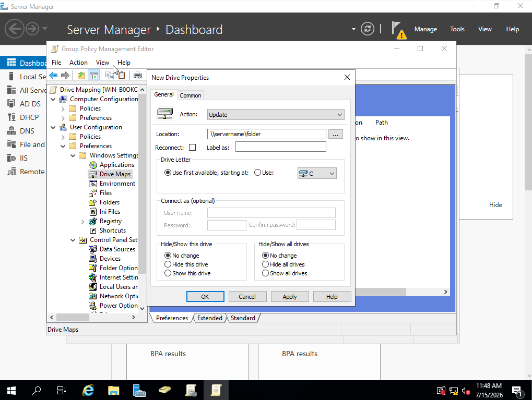Click the Apply button
This screenshot has width=532, height=400.
289,297
